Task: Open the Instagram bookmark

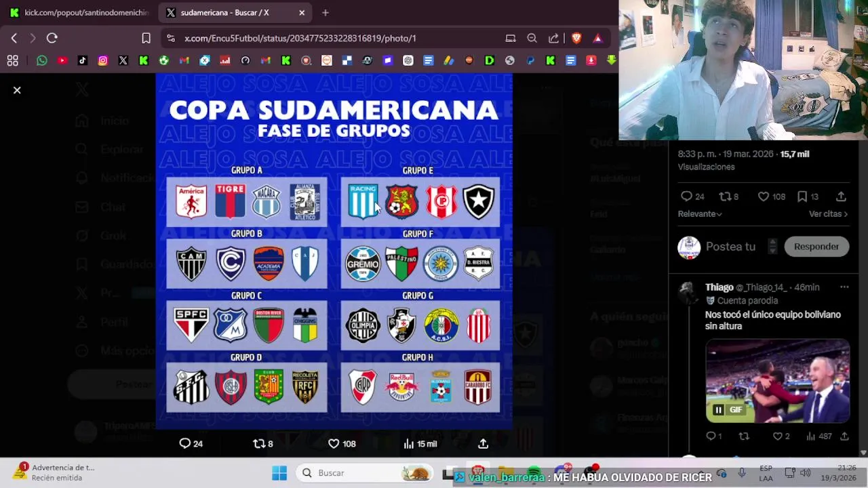Action: pyautogui.click(x=103, y=61)
